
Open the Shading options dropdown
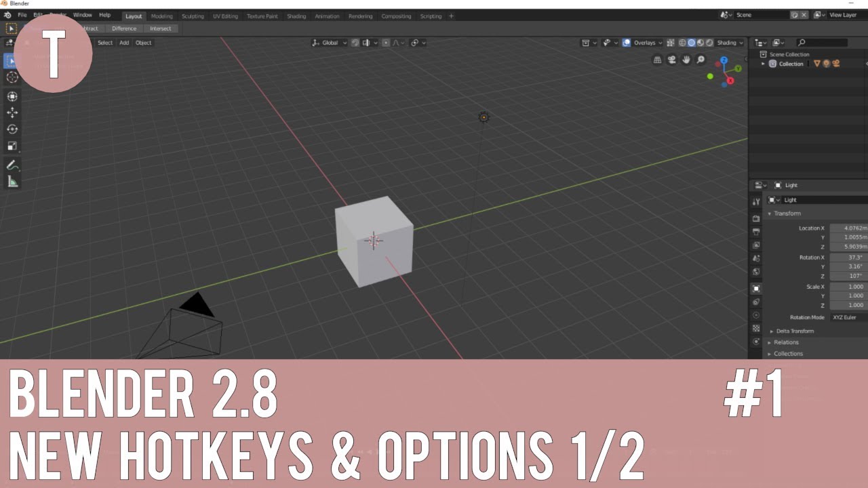coord(730,43)
